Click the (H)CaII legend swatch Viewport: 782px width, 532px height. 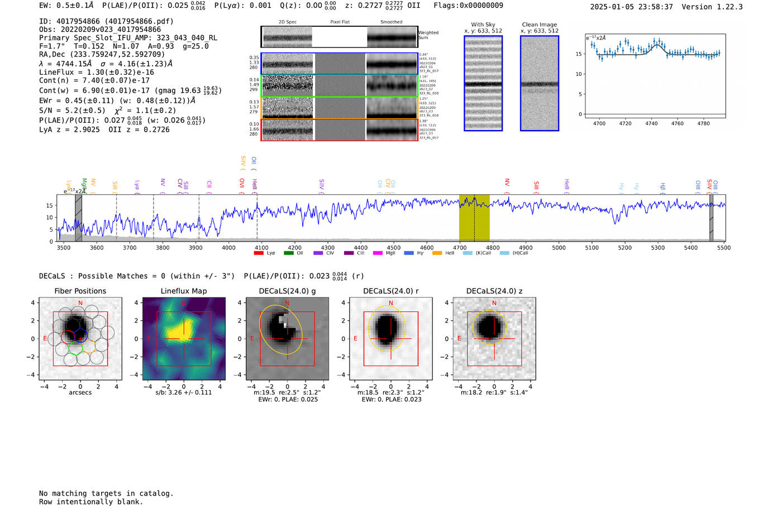pyautogui.click(x=504, y=253)
